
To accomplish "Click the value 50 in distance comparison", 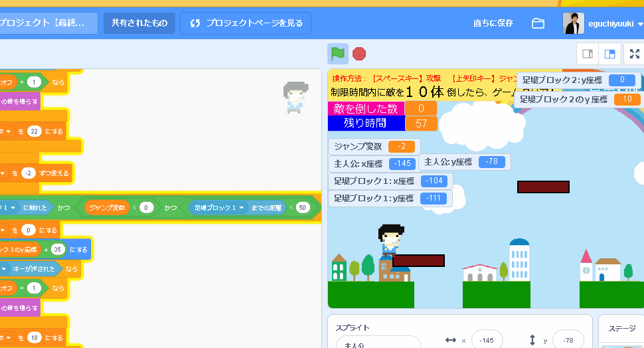I will 303,208.
